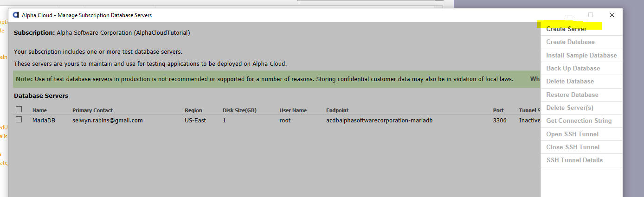Click the Region column header

point(193,110)
